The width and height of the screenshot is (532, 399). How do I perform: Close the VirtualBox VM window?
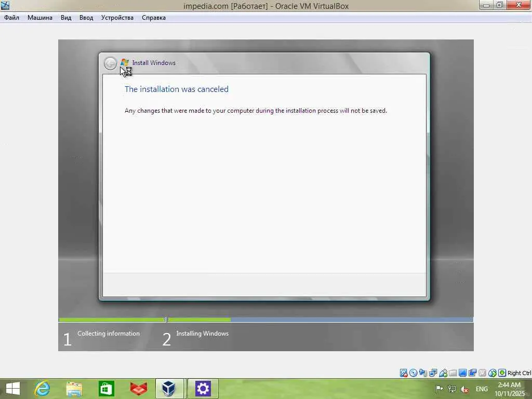click(x=518, y=5)
